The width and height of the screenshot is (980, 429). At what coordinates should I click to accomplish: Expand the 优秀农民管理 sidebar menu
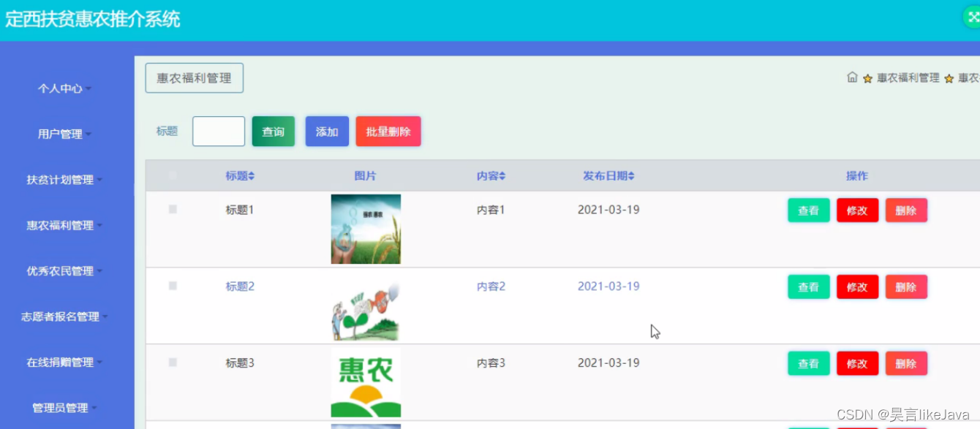(x=65, y=271)
